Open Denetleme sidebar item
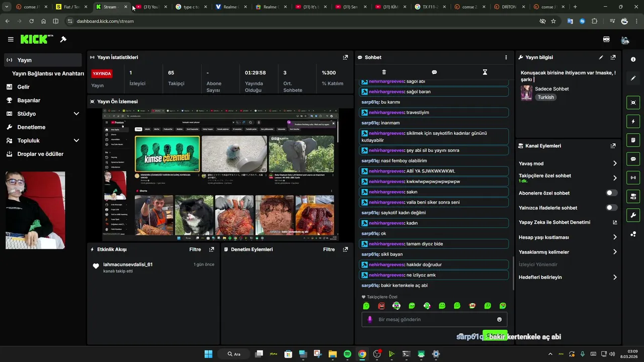Viewport: 644px width, 362px height. pos(31,127)
